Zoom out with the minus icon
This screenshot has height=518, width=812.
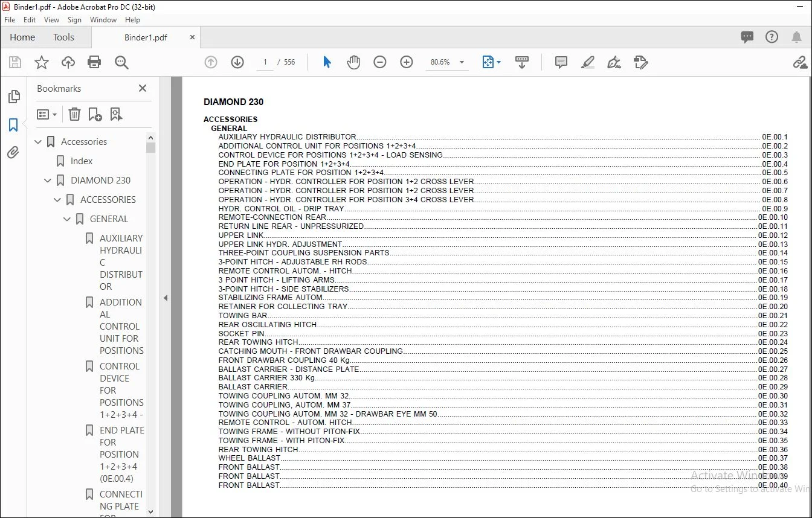pos(380,62)
